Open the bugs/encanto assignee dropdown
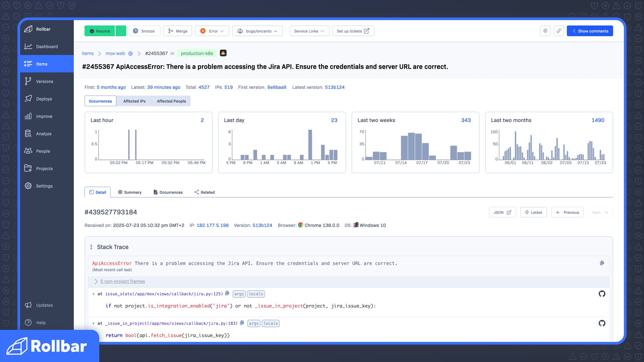 (x=257, y=31)
